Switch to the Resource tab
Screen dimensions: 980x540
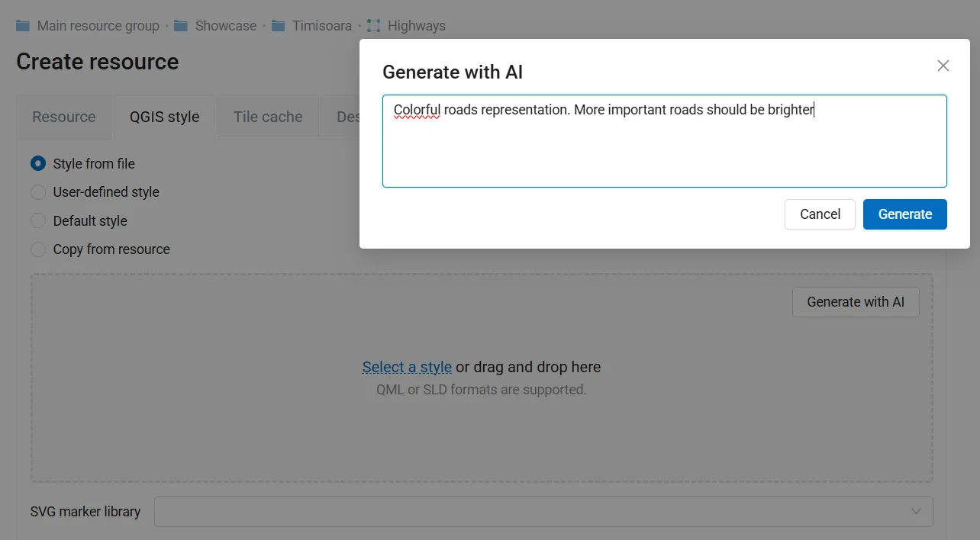click(x=64, y=117)
